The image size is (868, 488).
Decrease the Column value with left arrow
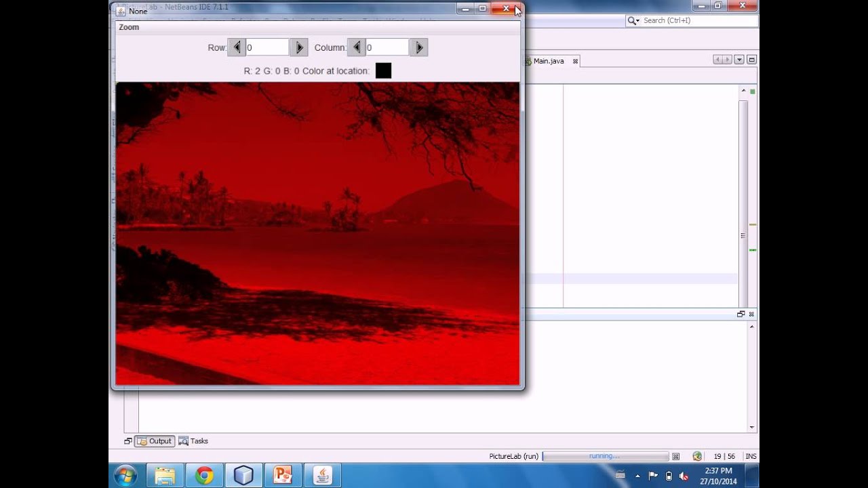coord(357,47)
